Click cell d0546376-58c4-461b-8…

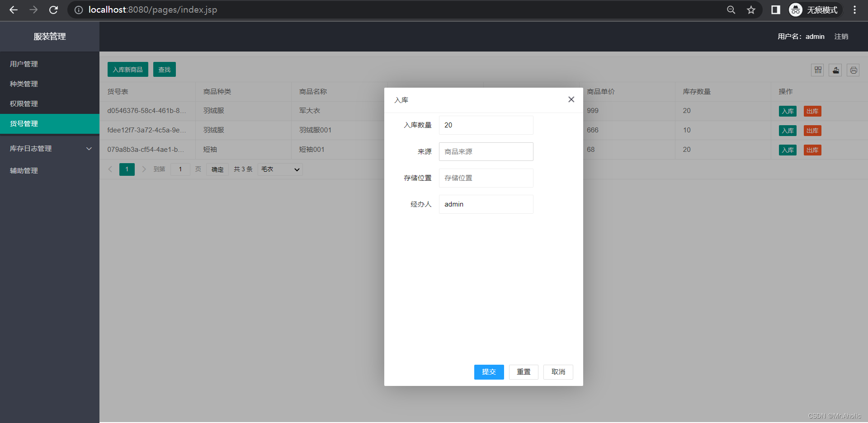[146, 111]
